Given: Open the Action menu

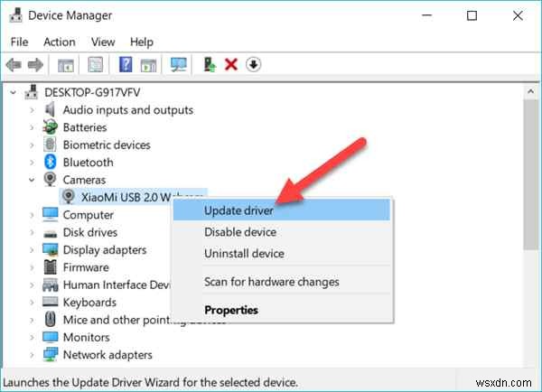Looking at the screenshot, I should 60,42.
